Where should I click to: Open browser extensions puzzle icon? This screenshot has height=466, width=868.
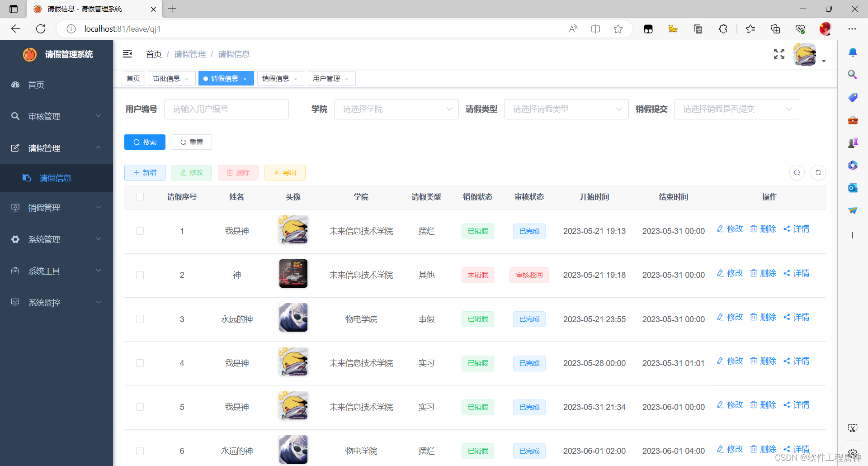pyautogui.click(x=723, y=29)
